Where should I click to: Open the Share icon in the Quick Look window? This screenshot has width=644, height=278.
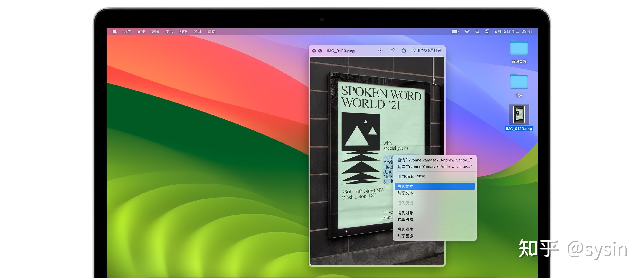pyautogui.click(x=404, y=50)
